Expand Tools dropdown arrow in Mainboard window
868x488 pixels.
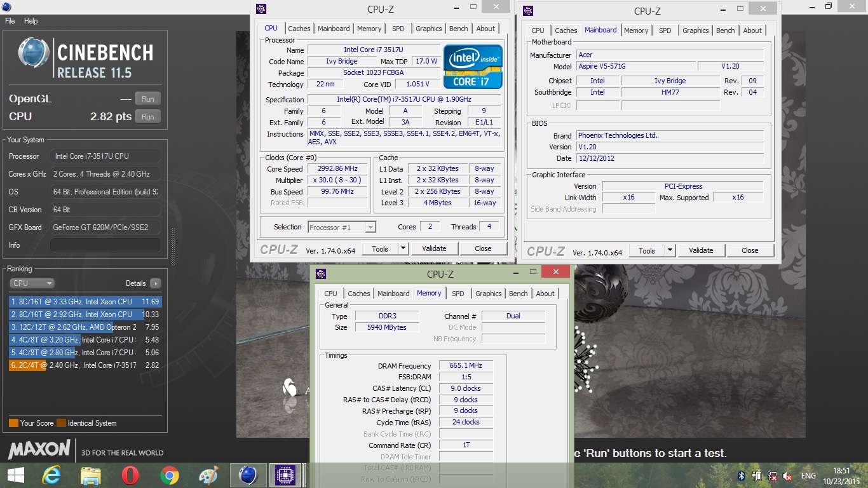pyautogui.click(x=670, y=250)
